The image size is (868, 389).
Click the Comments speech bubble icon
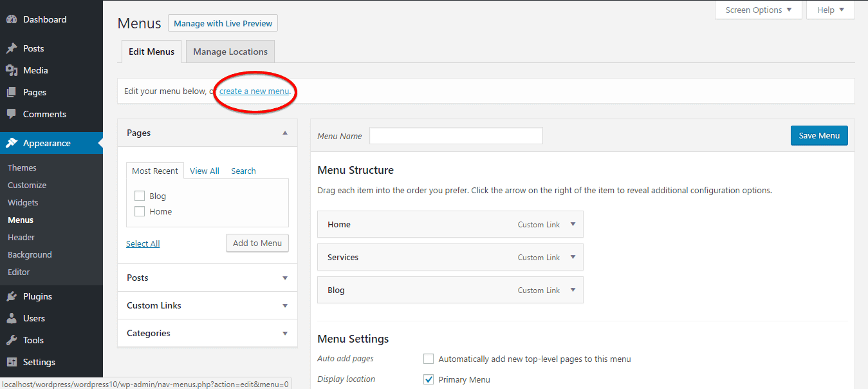coord(12,115)
